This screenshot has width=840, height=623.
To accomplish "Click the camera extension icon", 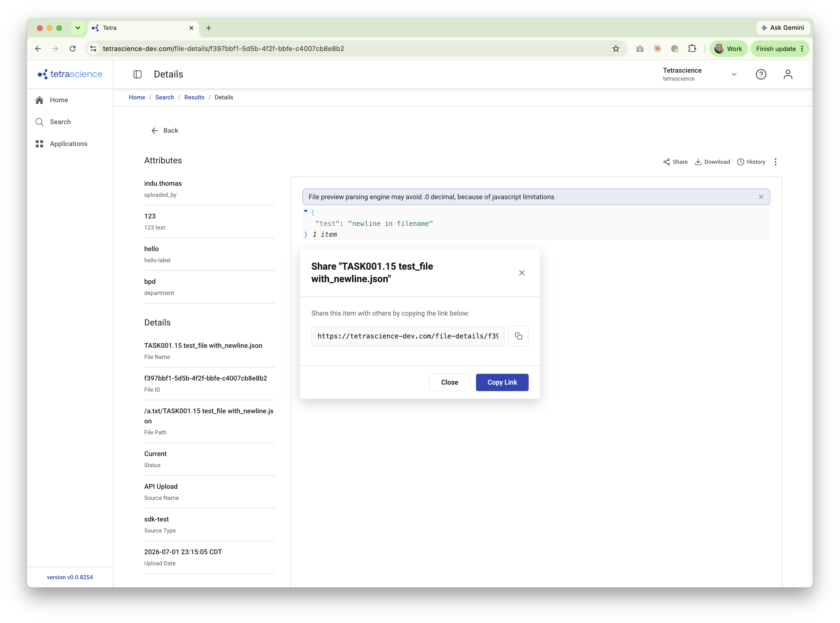I will click(x=639, y=49).
